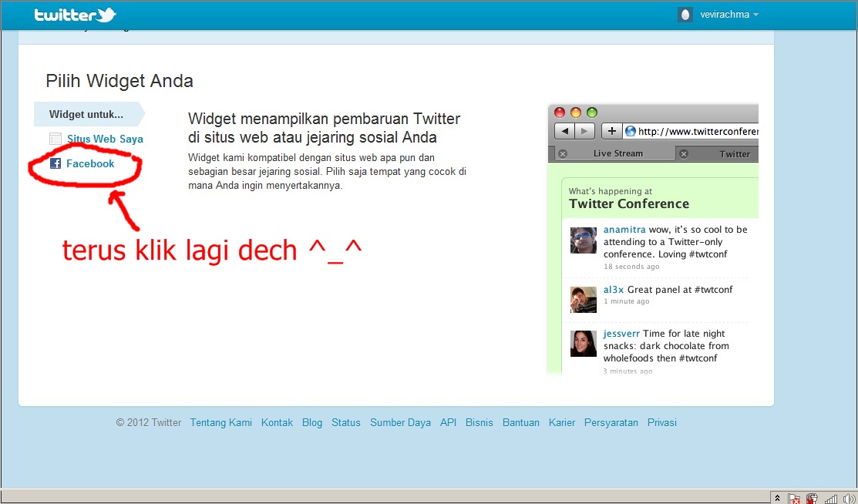Screen dimensions: 858x504
Task: Click the Twitter Conference widget title
Action: [x=629, y=204]
